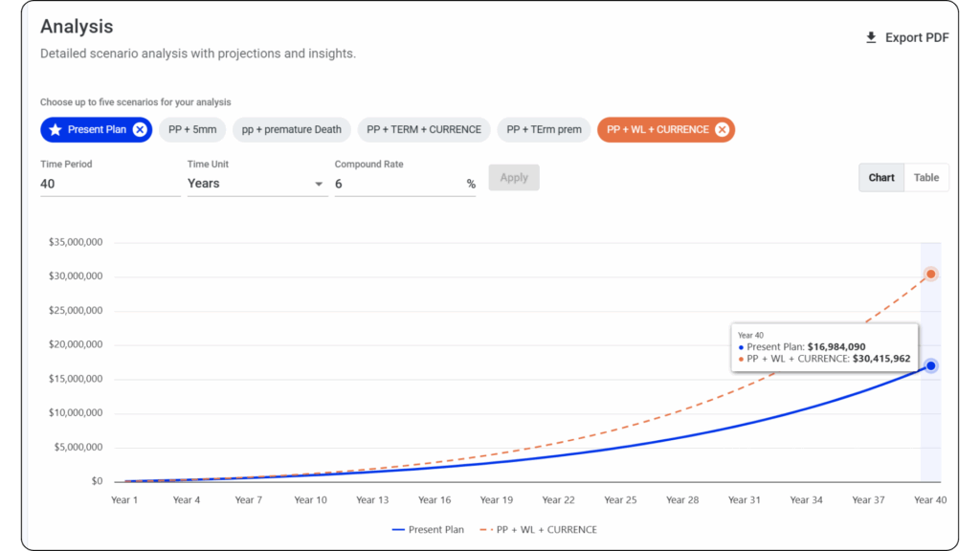Remove PP + WL + CURRENCE chip via X

[722, 130]
